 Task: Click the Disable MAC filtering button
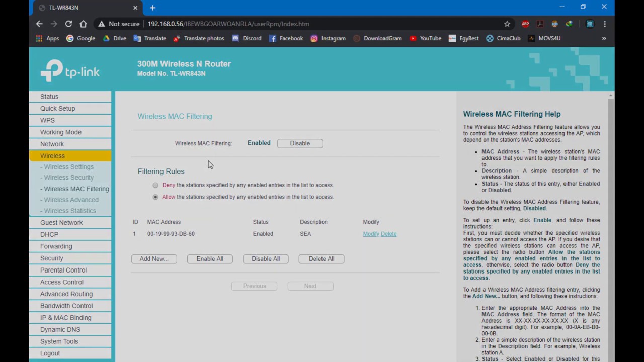[300, 143]
